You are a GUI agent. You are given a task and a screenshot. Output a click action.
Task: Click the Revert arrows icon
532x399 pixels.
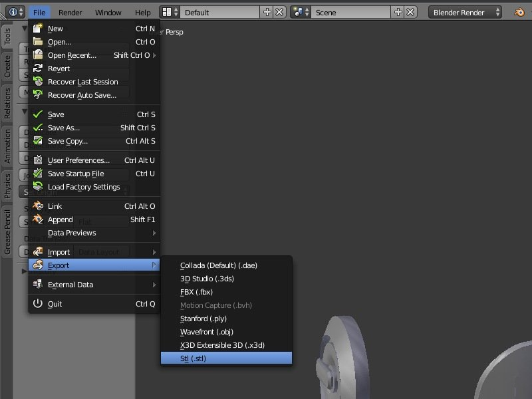[38, 68]
